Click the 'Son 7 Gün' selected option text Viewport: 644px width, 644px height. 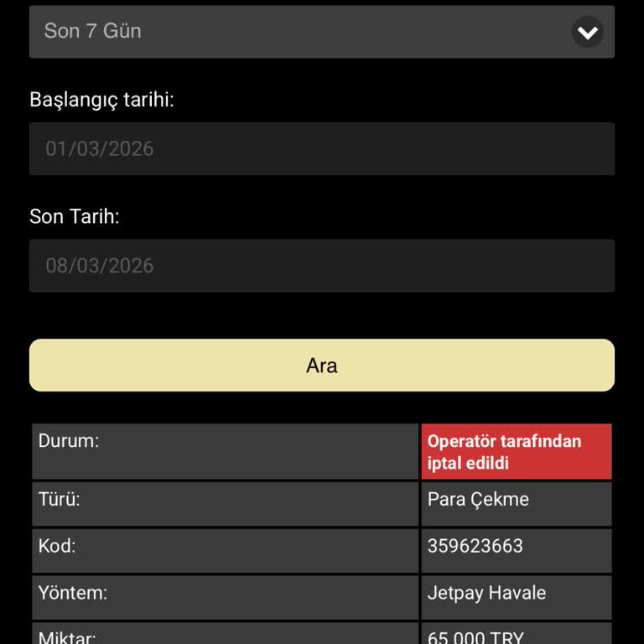92,32
